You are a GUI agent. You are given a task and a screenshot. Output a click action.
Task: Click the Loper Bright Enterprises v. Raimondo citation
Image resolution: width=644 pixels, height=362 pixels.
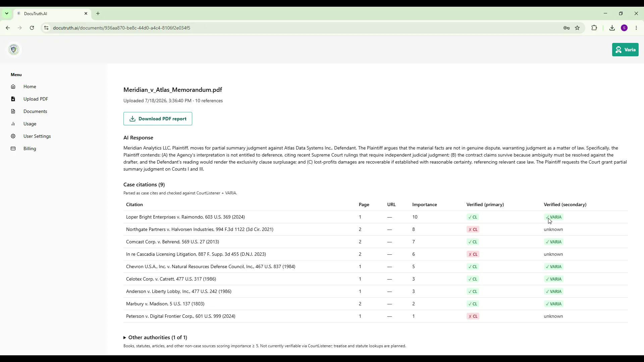185,217
